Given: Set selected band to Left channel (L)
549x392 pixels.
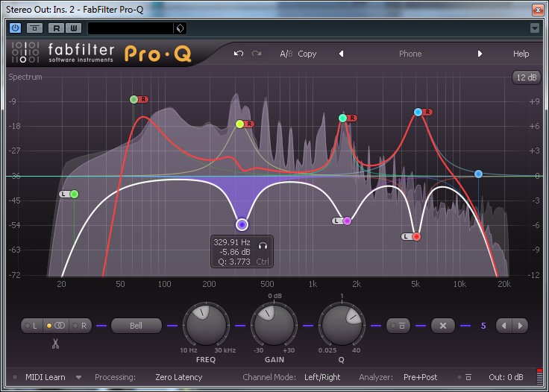Looking at the screenshot, I should click(x=32, y=326).
